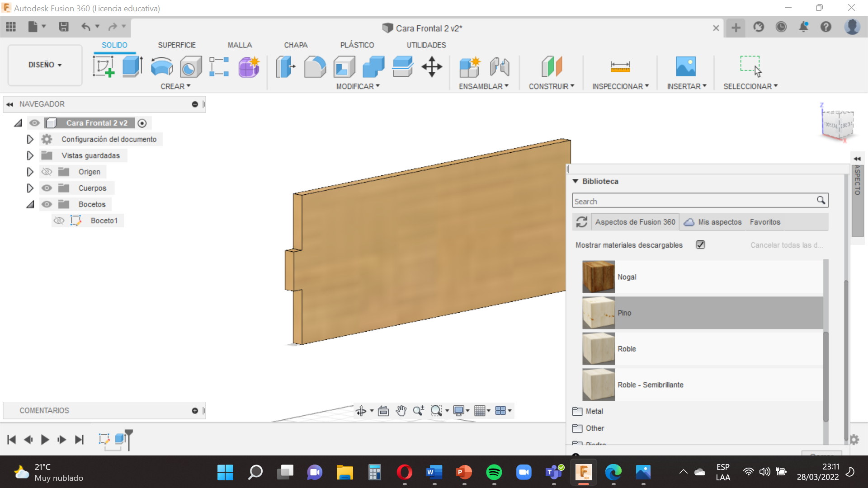
Task: Undo the last action
Action: 85,27
